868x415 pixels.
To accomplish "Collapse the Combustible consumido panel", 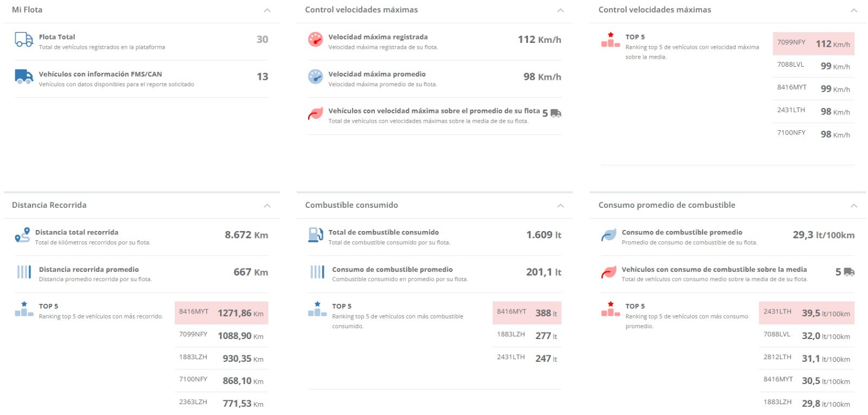I will point(560,206).
